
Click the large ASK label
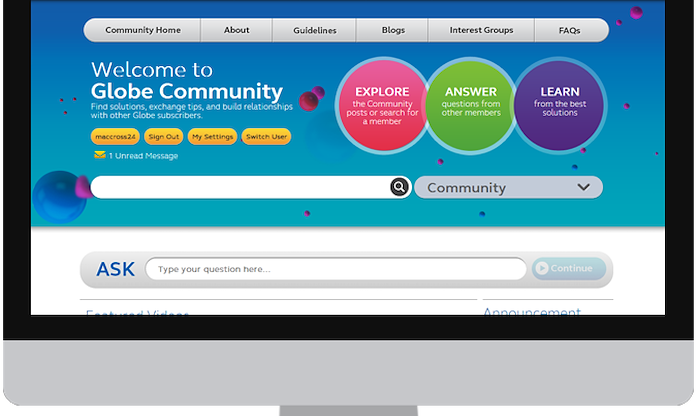[x=115, y=269]
